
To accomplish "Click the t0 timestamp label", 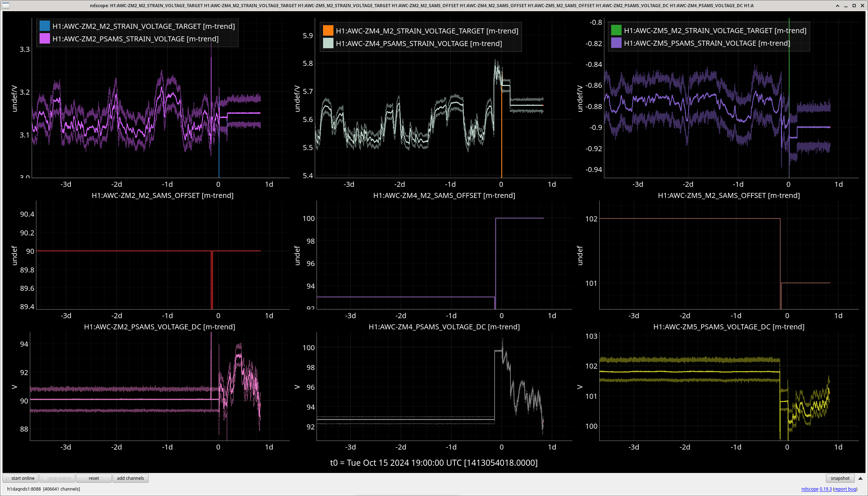I will [434, 463].
